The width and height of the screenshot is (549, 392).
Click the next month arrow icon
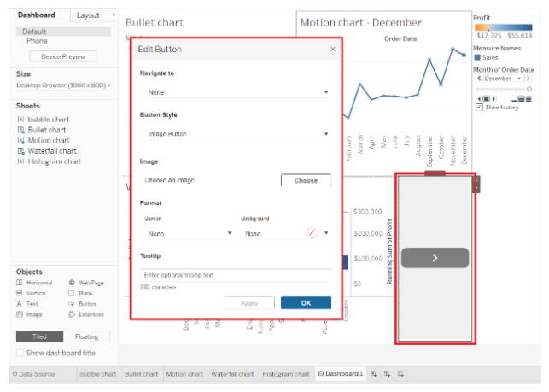pos(527,79)
